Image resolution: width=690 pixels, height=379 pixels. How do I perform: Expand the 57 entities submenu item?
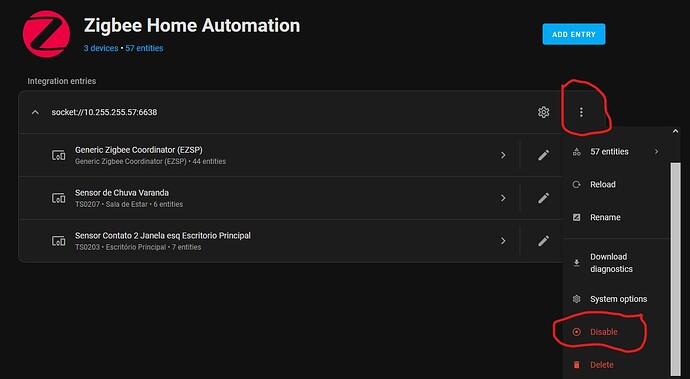pyautogui.click(x=616, y=151)
